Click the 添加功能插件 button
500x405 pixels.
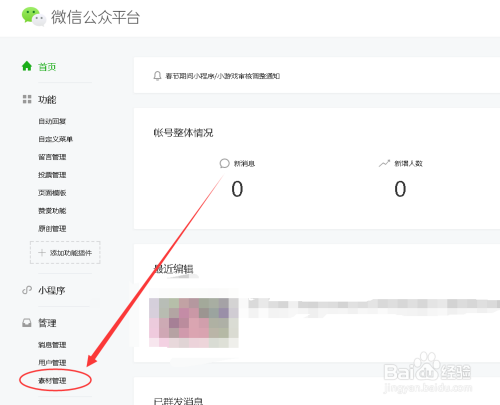(65, 253)
